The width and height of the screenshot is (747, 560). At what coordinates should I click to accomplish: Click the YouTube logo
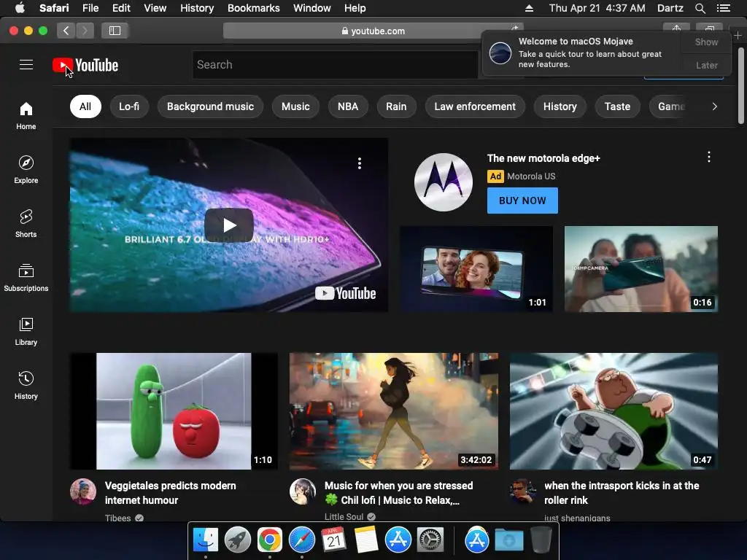click(85, 65)
